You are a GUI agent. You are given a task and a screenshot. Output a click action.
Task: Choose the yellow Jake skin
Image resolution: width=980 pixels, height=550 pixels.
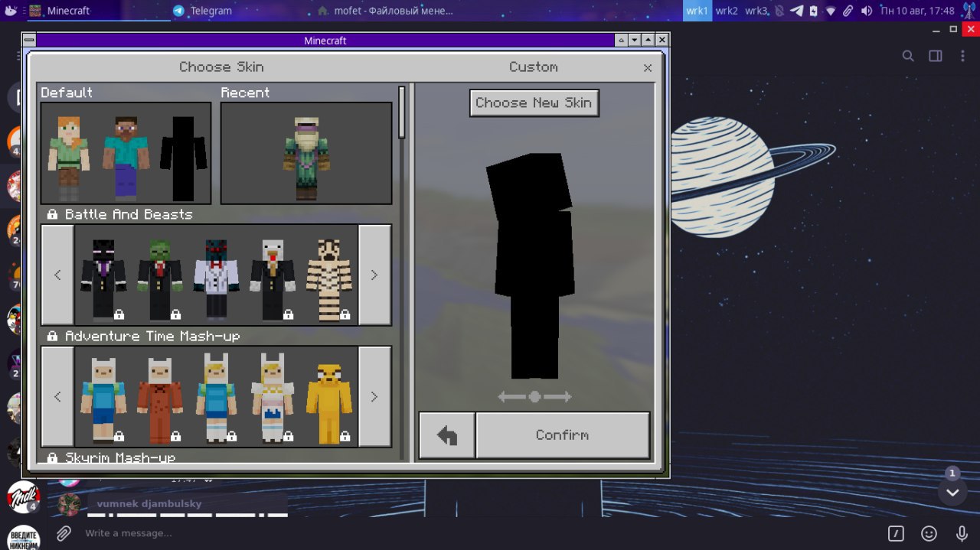pos(328,403)
